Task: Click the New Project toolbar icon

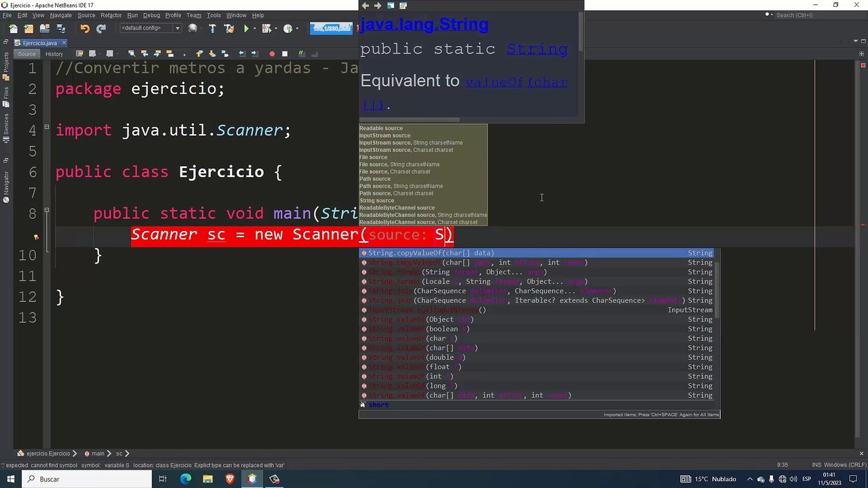Action: [28, 28]
